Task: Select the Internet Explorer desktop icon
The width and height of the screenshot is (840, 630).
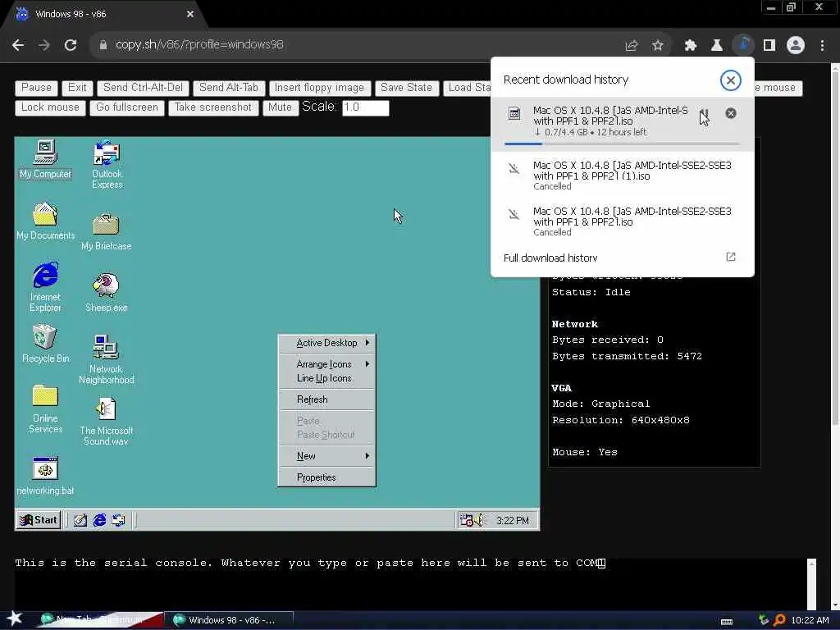Action: tap(45, 287)
